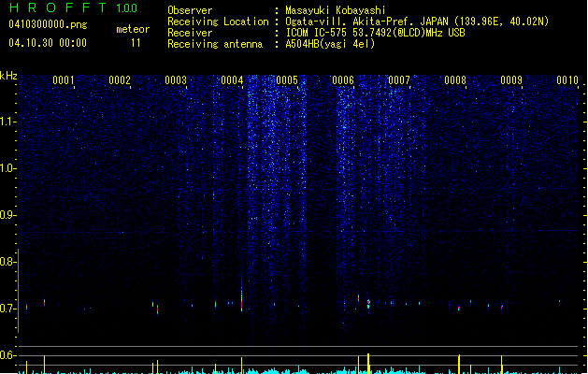Click the Receiver label

tap(190, 33)
